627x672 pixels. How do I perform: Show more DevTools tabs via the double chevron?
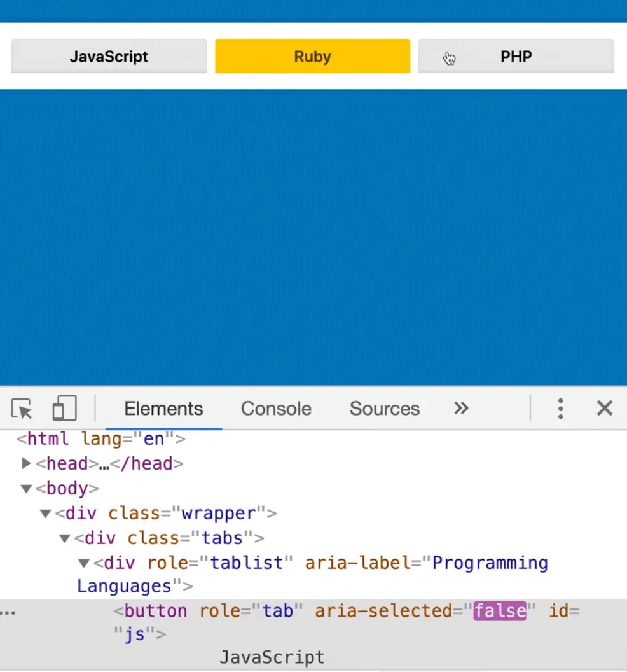click(x=461, y=409)
